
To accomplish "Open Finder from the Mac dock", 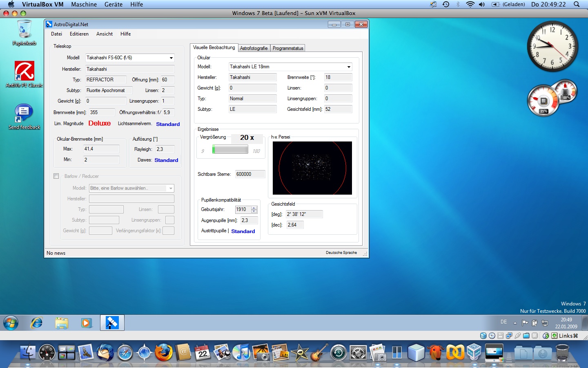I will pyautogui.click(x=28, y=352).
